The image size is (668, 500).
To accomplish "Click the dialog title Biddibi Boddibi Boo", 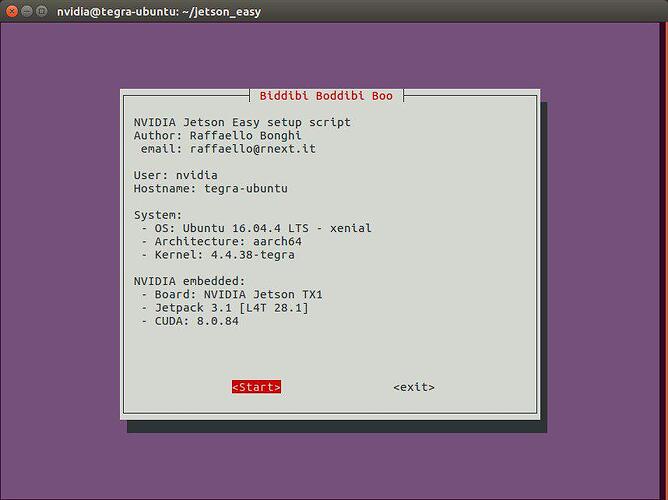I will coord(326,96).
